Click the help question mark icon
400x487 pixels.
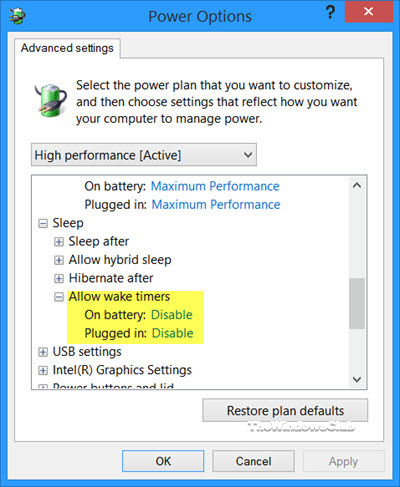[330, 12]
